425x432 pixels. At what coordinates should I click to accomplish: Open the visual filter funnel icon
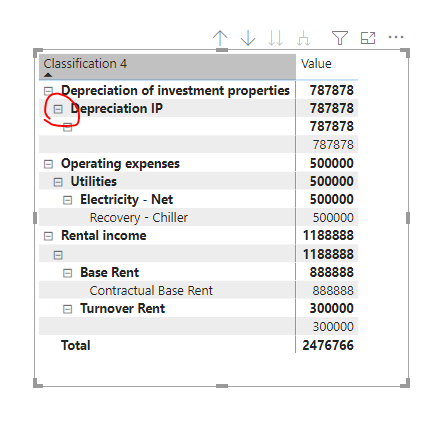pos(340,38)
